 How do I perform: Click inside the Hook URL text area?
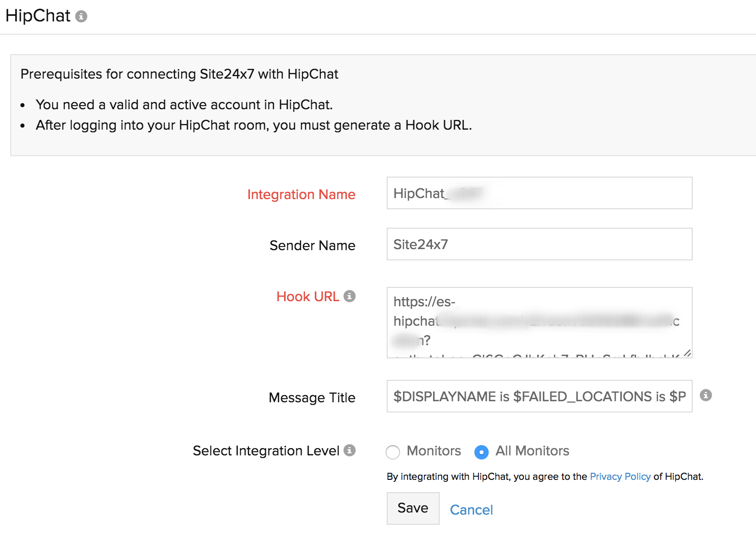(x=539, y=322)
